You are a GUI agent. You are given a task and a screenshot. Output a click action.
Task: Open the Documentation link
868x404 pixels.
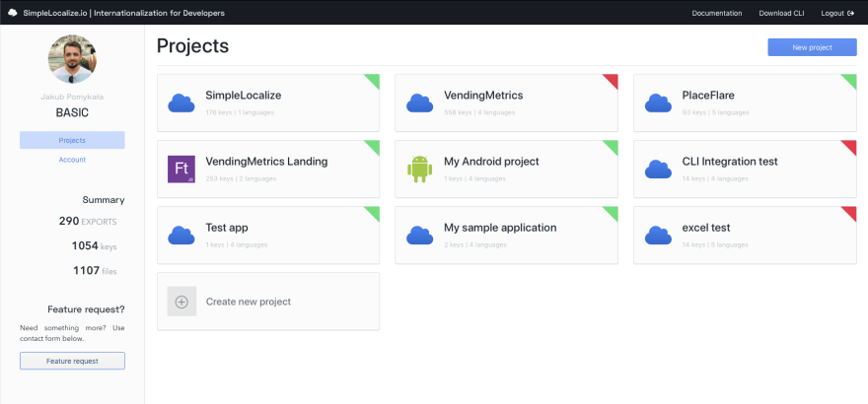coord(717,13)
